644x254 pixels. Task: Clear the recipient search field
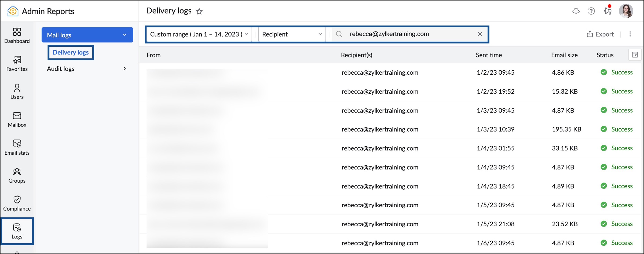coord(480,34)
